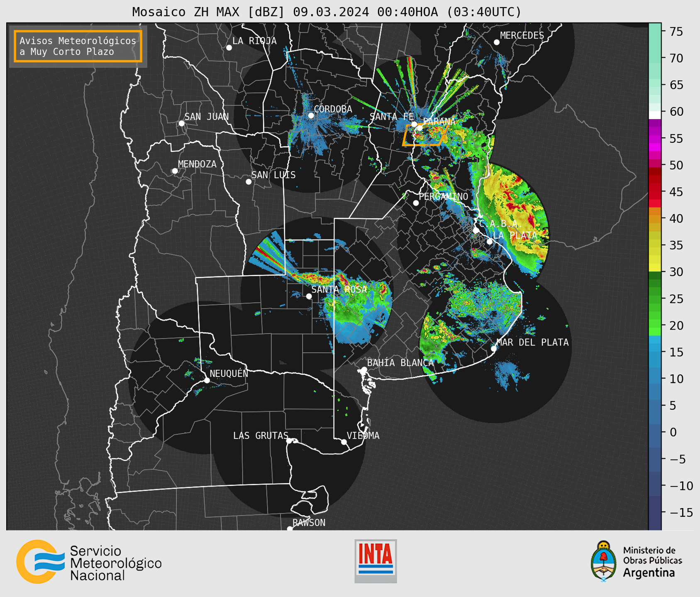This screenshot has width=700, height=597.
Task: Click the 35 dBZ yellow color on the scale
Action: [x=655, y=245]
